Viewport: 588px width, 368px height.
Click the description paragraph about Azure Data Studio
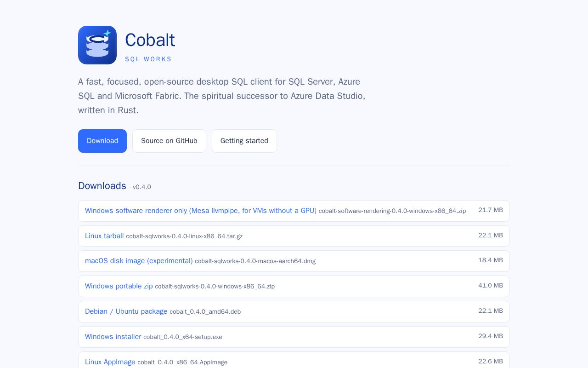point(222,96)
